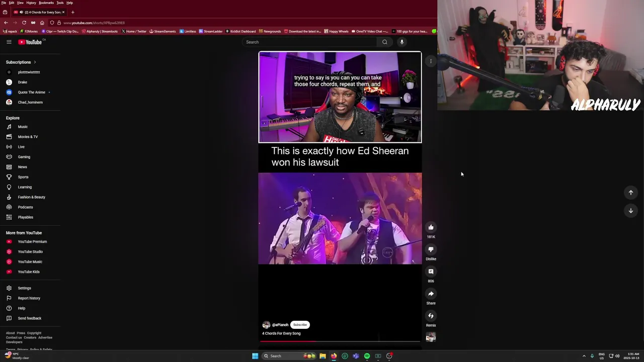Viewport: 644px width, 362px height.
Task: Open the KickBot Dashboard bookmark
Action: coord(240,31)
